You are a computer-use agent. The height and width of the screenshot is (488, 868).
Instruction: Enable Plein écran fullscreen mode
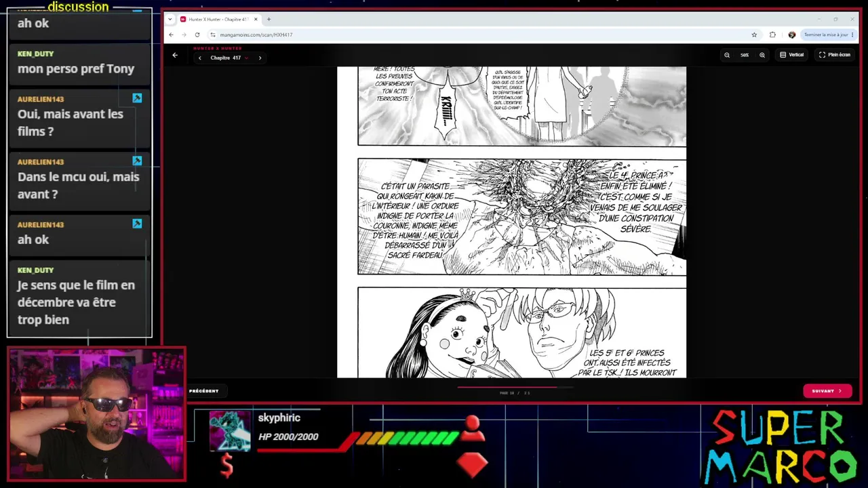coord(835,55)
